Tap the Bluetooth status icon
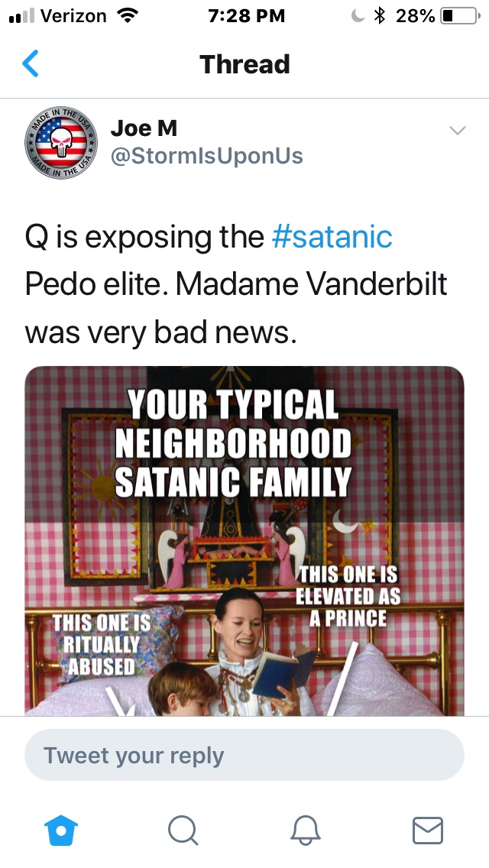The height and width of the screenshot is (868, 489). pos(380,15)
